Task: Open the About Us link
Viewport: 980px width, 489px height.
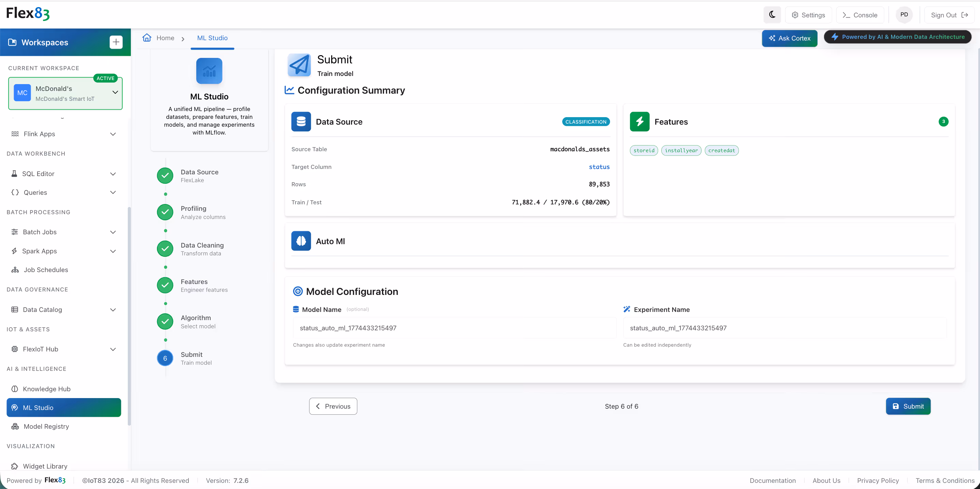Action: 826,480
